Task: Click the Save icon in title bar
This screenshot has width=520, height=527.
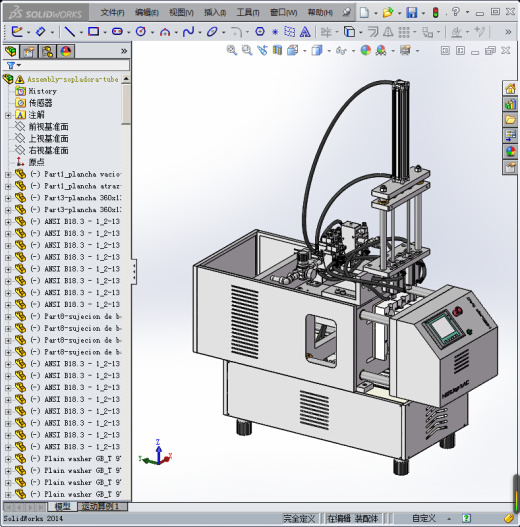Action: (411, 13)
